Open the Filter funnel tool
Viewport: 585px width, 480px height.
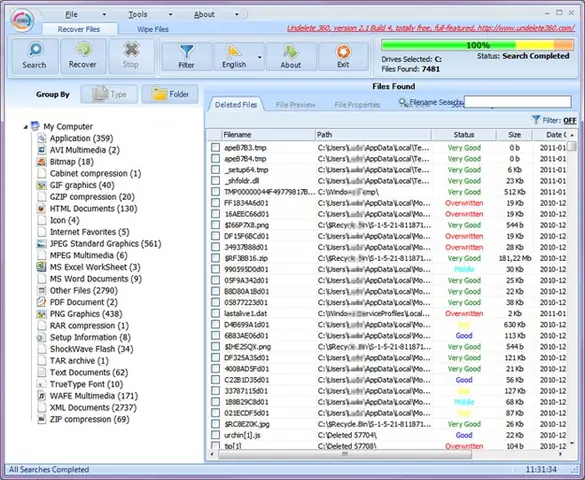187,52
